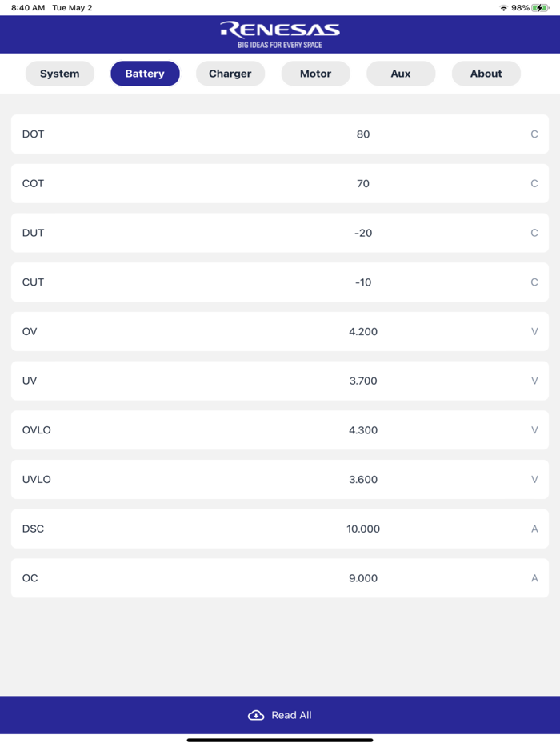560x747 pixels.
Task: Open the Aux tab
Action: [401, 73]
